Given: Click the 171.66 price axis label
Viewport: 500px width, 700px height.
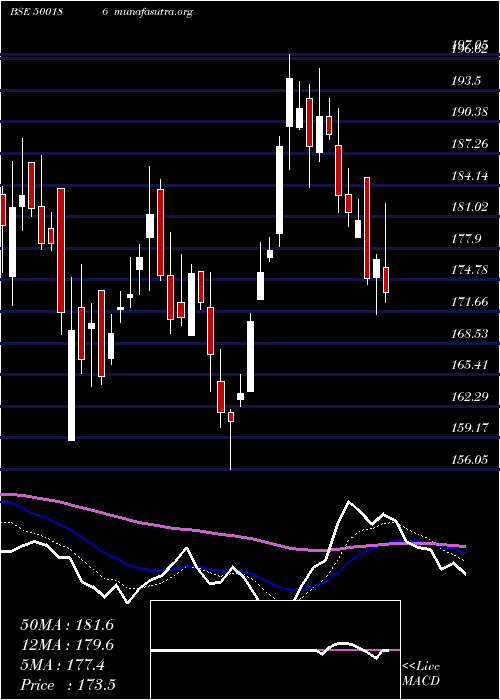Looking at the screenshot, I should 470,302.
